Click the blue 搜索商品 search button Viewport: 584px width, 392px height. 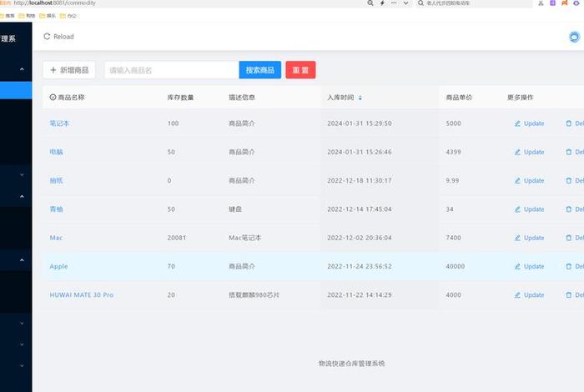(260, 70)
